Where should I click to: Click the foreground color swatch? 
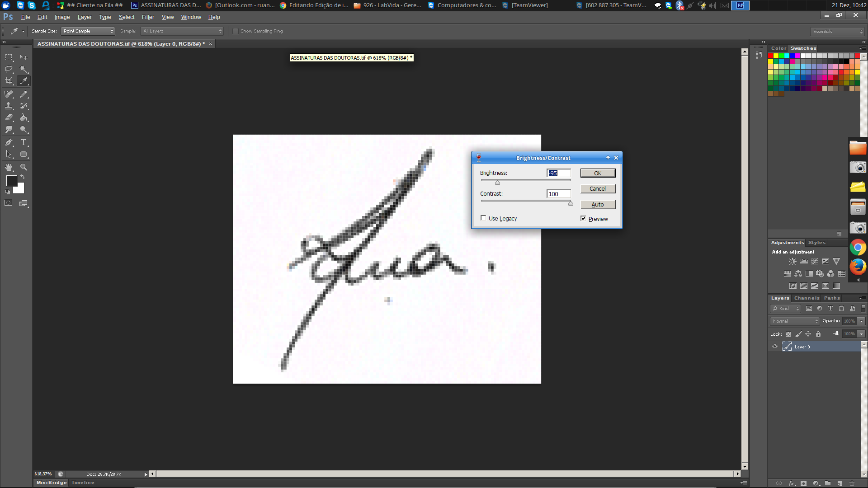point(12,181)
